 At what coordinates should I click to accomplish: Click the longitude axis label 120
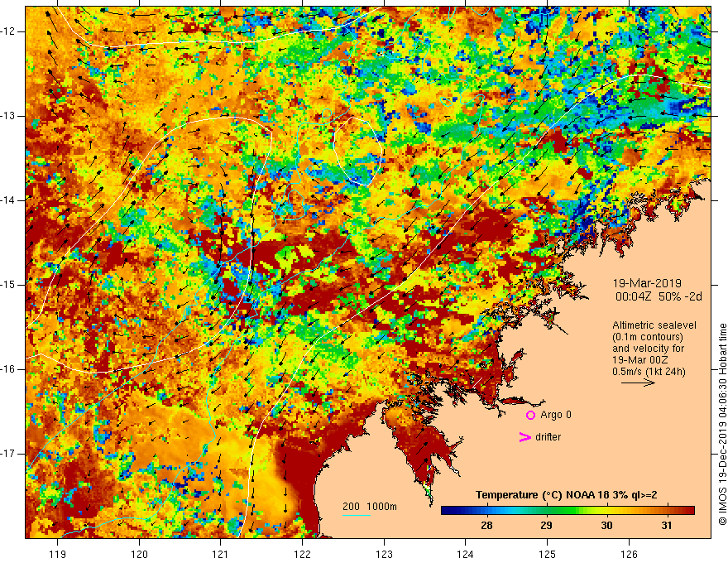[x=139, y=554]
